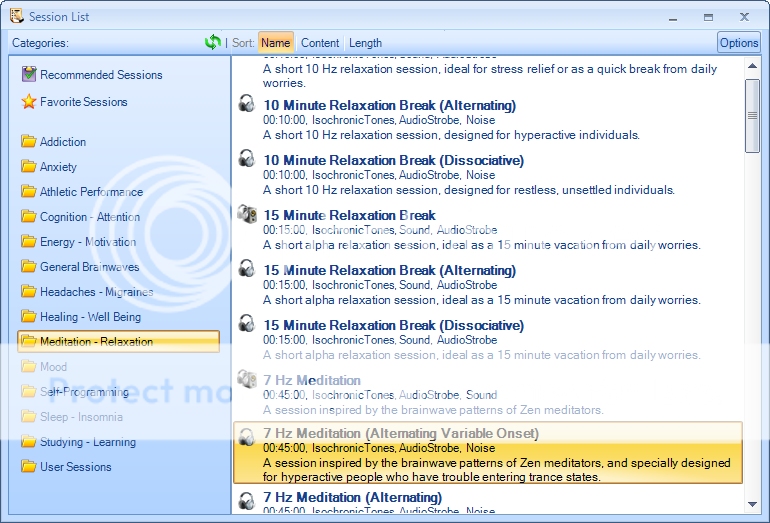The image size is (770, 523).
Task: Select the Favorite Sessions category
Action: 83,102
